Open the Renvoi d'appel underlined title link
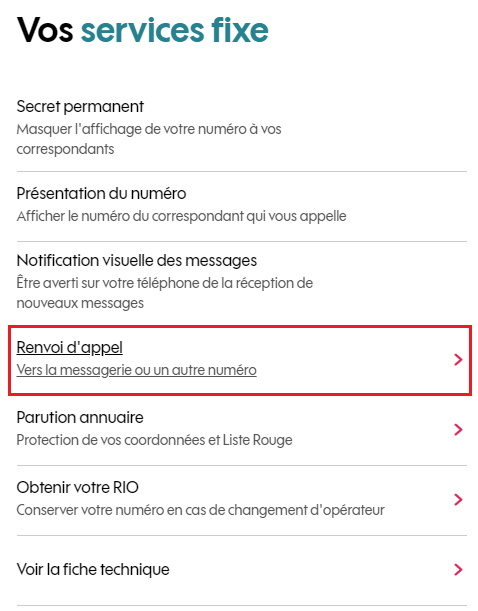The image size is (478, 611). click(69, 347)
